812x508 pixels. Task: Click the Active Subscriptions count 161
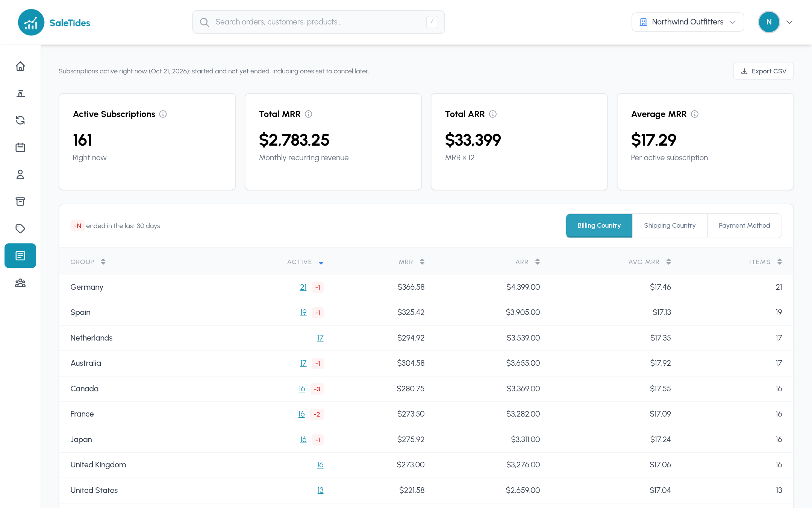[x=82, y=140]
